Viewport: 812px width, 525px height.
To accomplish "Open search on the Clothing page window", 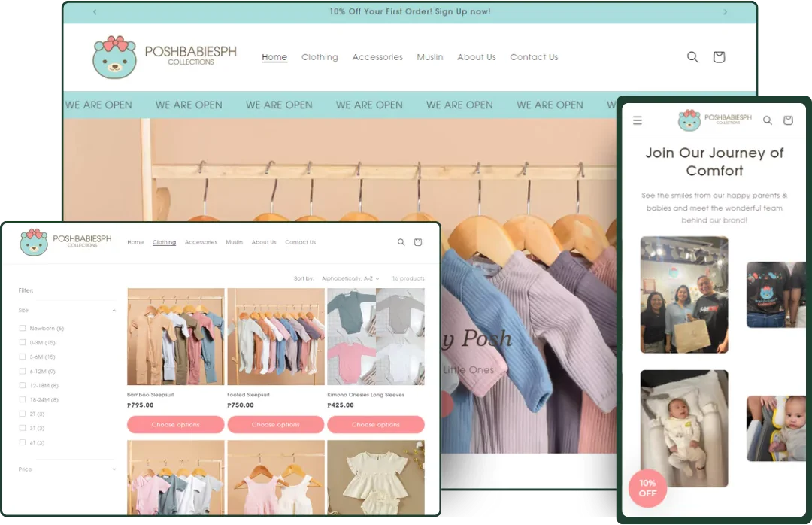I will point(401,242).
